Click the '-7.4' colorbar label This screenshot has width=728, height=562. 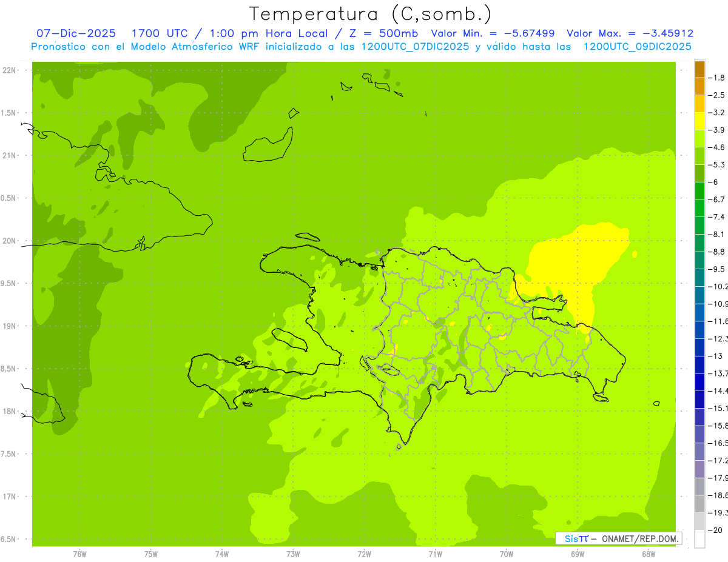[x=716, y=217]
